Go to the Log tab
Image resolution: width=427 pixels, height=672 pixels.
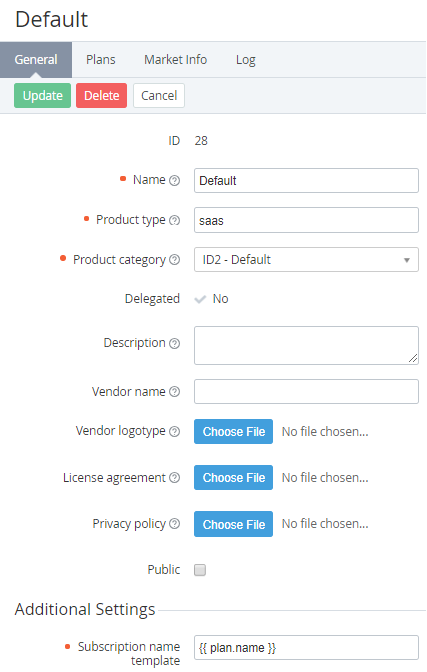pyautogui.click(x=246, y=60)
